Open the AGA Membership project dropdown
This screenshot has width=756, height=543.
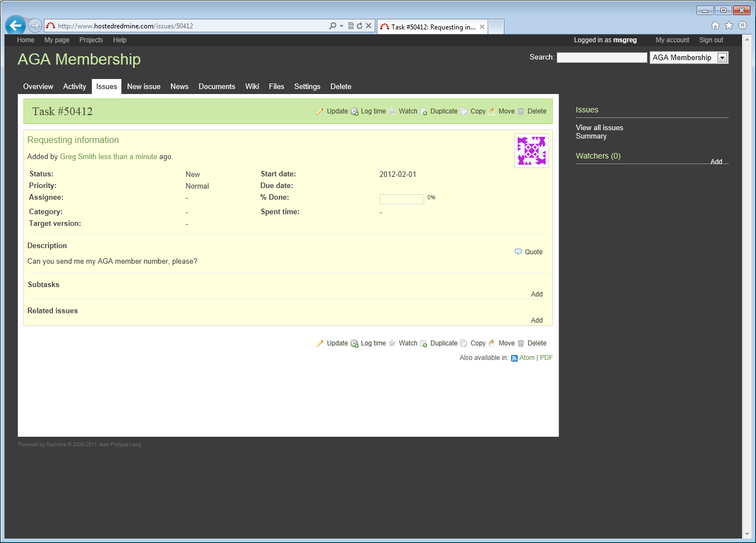(x=722, y=58)
